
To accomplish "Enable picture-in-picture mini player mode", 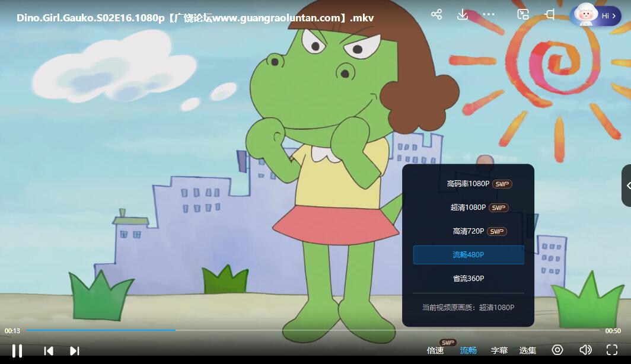I will point(522,14).
